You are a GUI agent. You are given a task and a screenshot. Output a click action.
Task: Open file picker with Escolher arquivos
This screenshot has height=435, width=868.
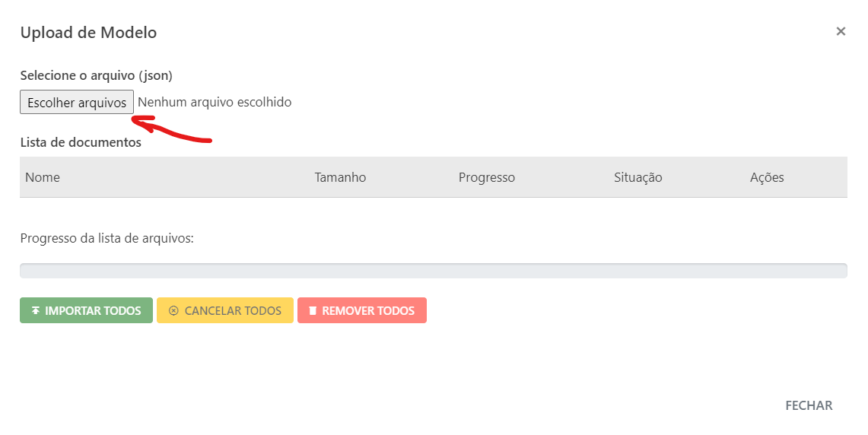tap(77, 102)
